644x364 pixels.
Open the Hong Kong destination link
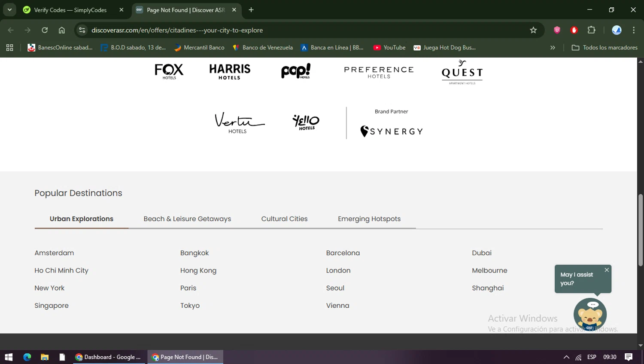(198, 271)
